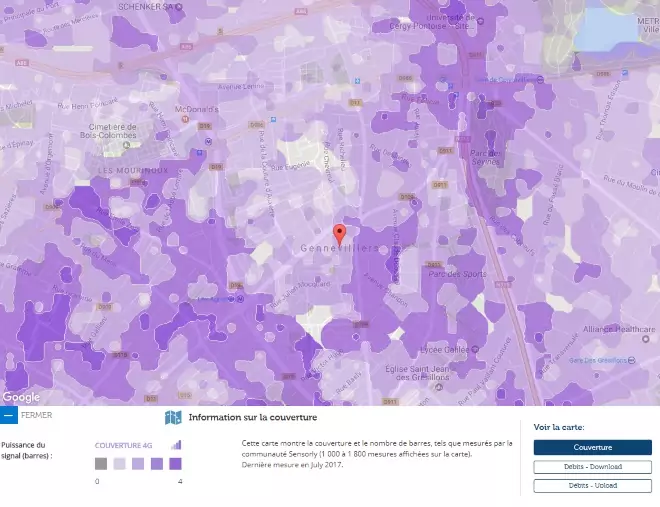Click the 'COUVERTURE 4G' legend heading
The width and height of the screenshot is (660, 507).
pos(123,445)
